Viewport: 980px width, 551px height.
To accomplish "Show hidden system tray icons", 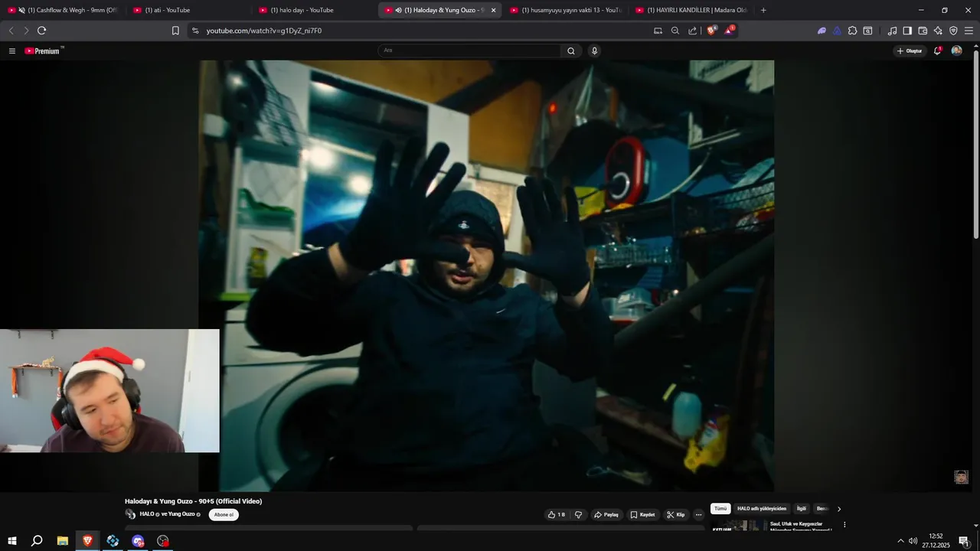I will tap(900, 541).
